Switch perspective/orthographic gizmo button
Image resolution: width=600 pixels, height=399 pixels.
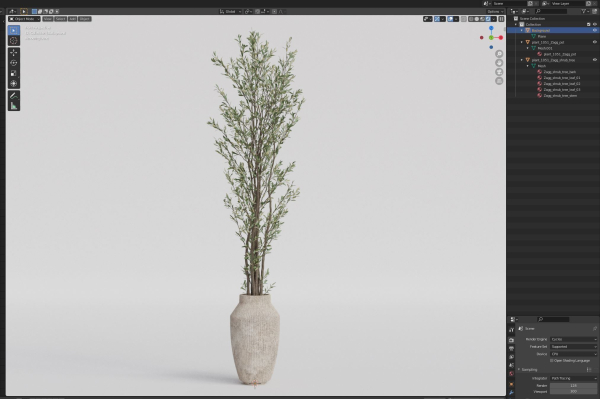tap(499, 81)
